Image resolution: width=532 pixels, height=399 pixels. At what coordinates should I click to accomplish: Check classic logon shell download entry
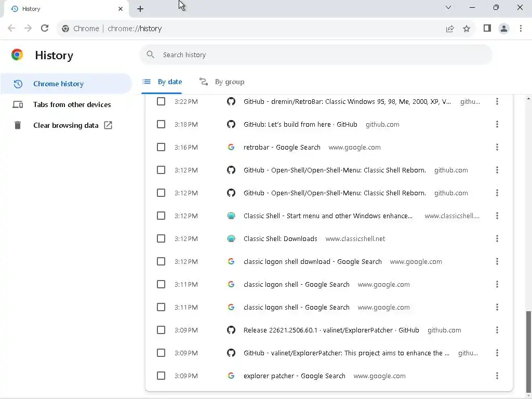coord(161,262)
